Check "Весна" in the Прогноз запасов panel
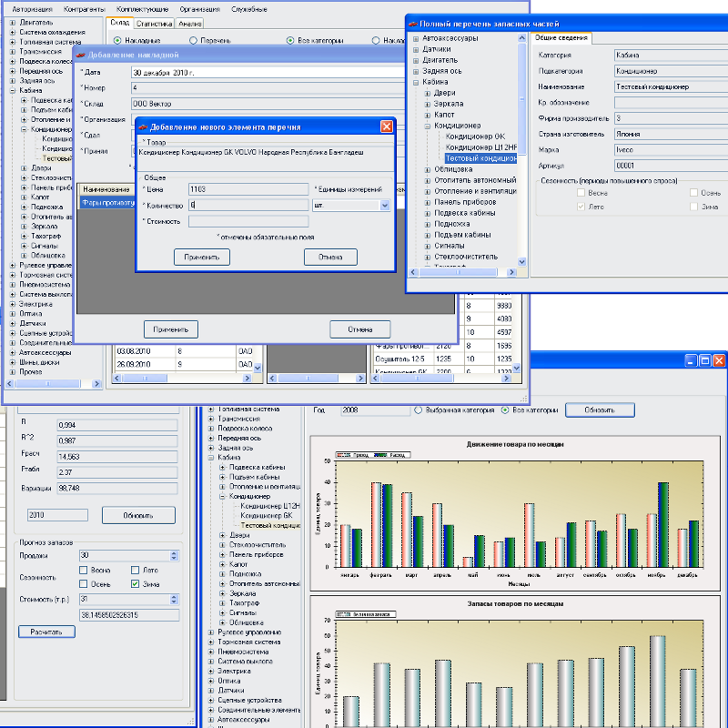This screenshot has width=728, height=728. tap(83, 571)
